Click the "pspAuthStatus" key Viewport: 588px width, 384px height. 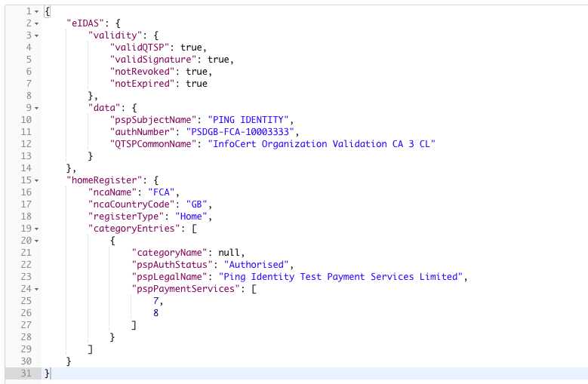[172, 265]
